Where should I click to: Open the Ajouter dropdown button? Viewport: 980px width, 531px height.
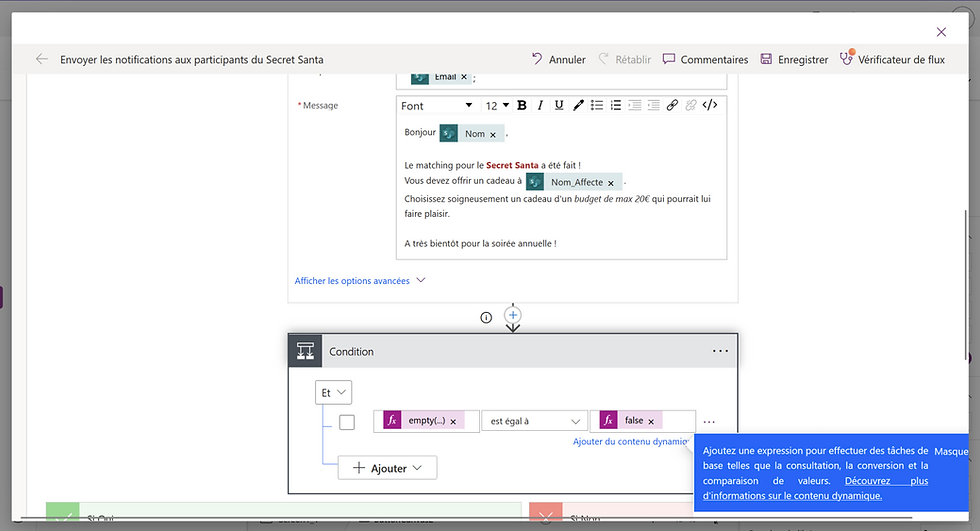tap(388, 468)
